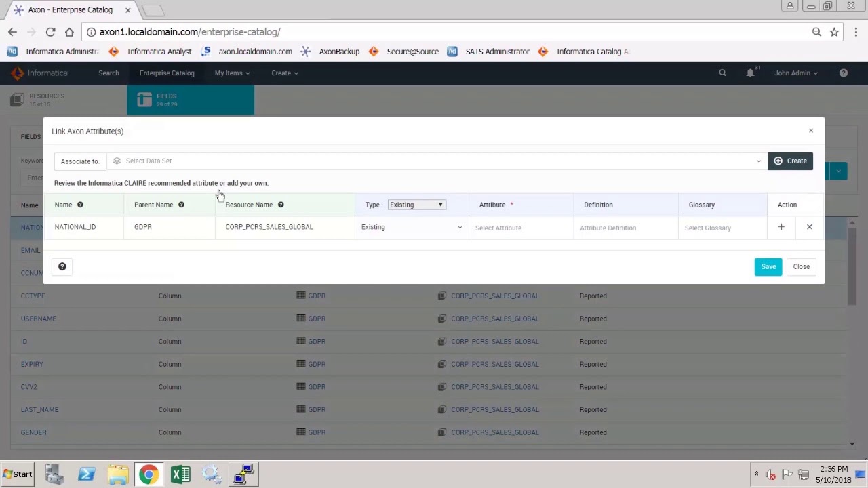Click the Start button
Screen dimensions: 868x488
17,474
